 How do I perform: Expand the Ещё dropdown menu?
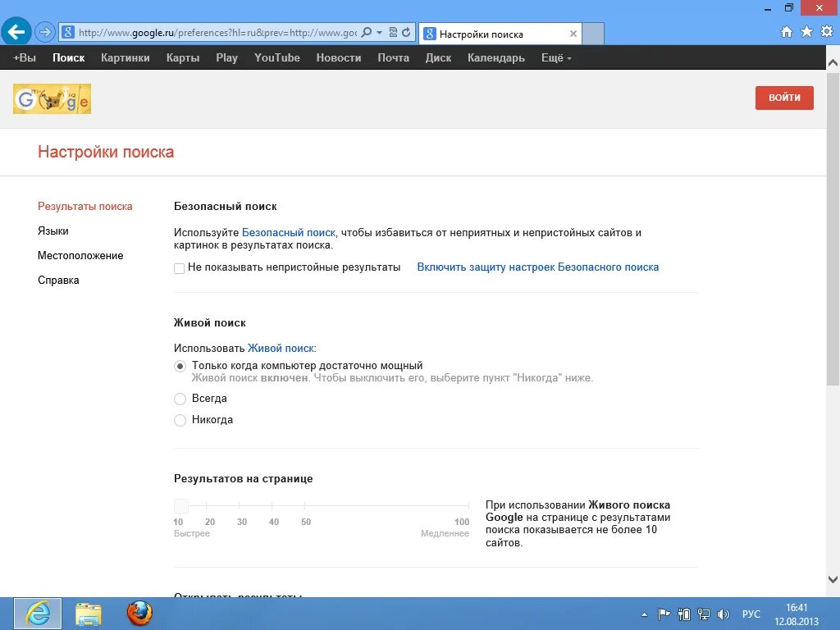coord(556,58)
